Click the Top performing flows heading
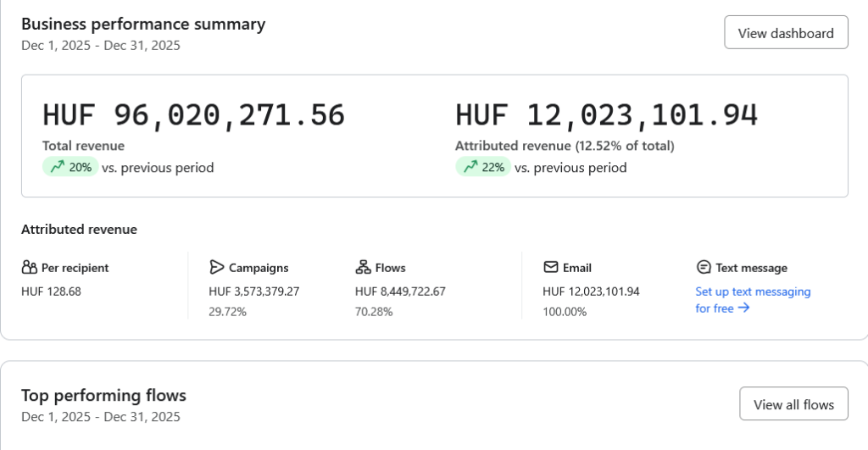 [x=103, y=395]
